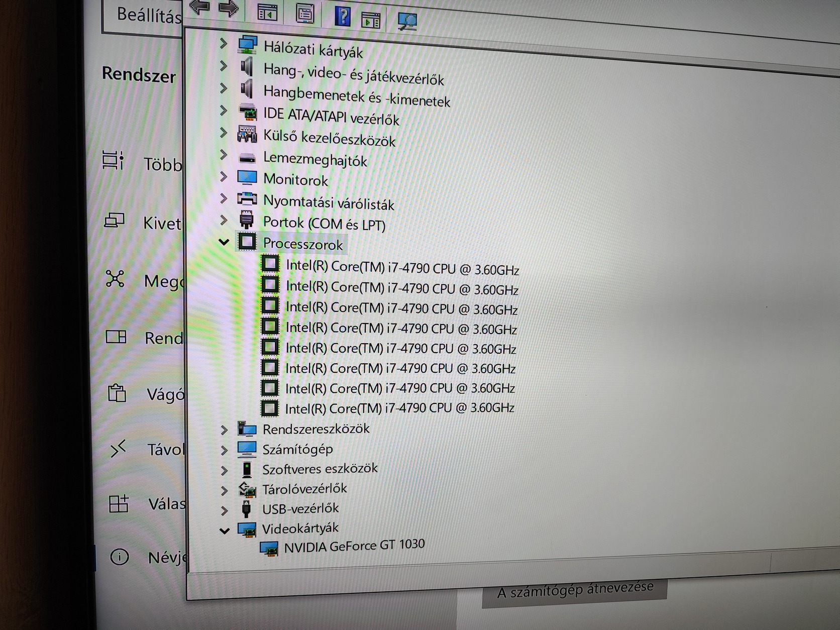Screen dimensions: 840x630
Task: Click the NVIDIA GeForce GT 1030 device icon
Action: coord(269,548)
